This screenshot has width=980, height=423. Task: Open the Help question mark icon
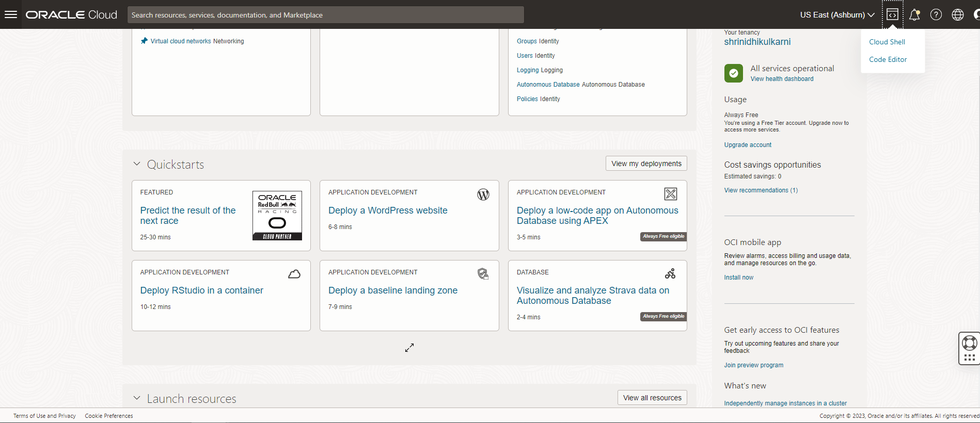point(936,15)
